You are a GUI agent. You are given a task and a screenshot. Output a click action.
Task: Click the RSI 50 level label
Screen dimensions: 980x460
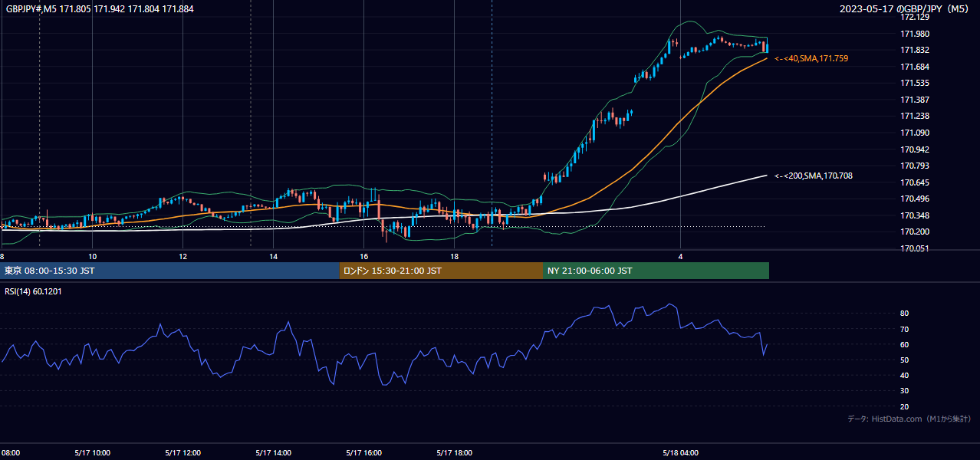tap(905, 360)
